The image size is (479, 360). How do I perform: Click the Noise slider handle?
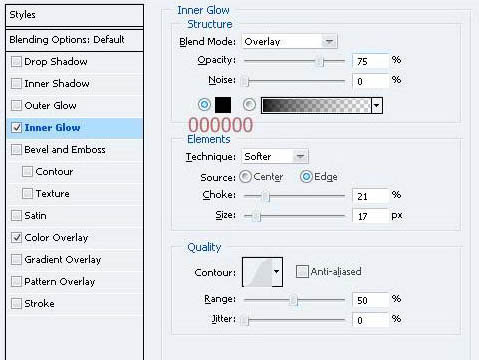pos(245,81)
